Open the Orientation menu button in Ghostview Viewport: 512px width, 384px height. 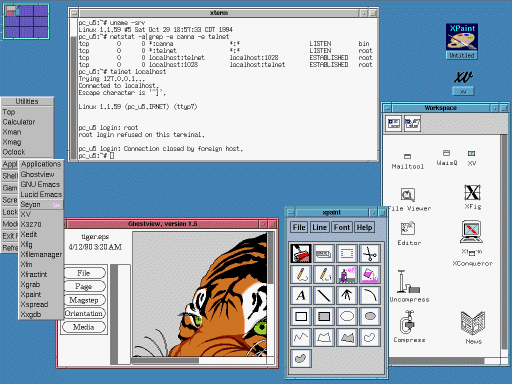click(84, 313)
